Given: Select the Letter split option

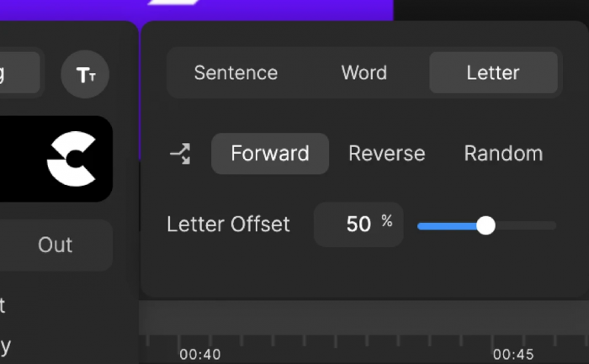Looking at the screenshot, I should [x=493, y=73].
